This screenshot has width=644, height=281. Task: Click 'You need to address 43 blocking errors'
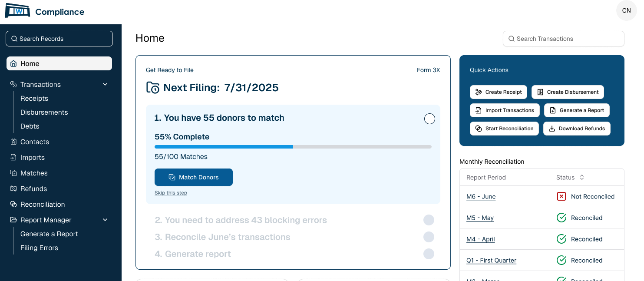tap(241, 220)
